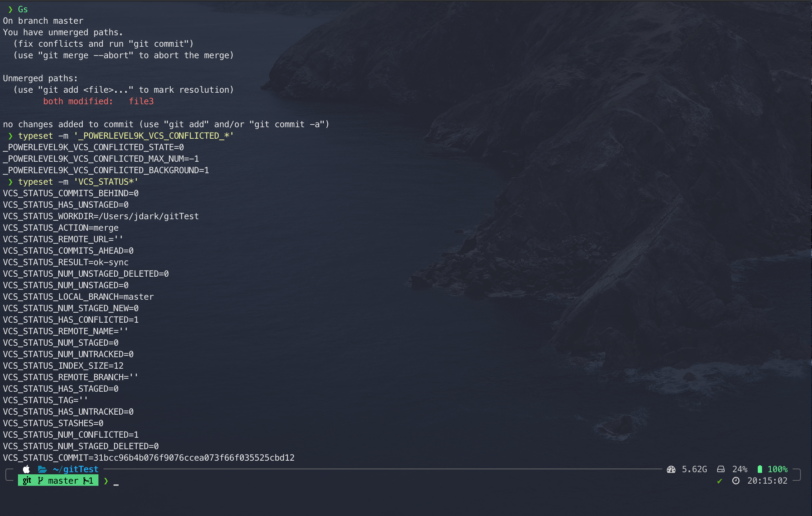Click the disk drive icon beside 24%
This screenshot has width=812, height=516.
click(721, 469)
